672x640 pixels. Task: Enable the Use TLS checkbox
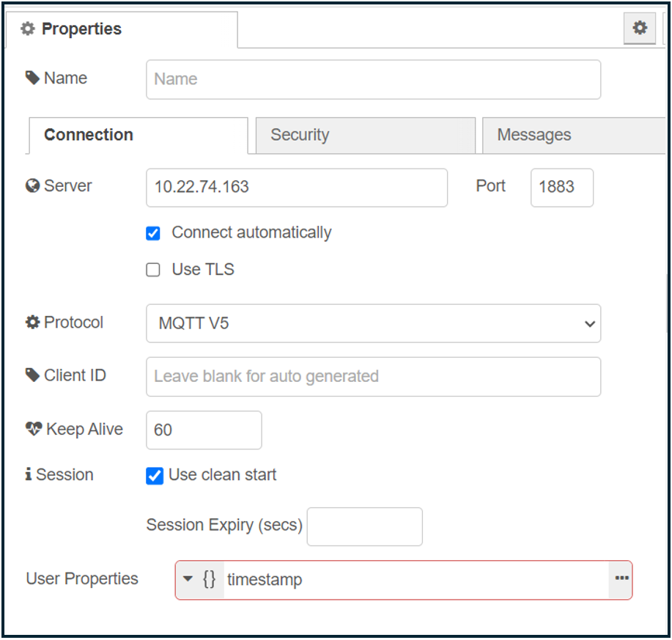(x=153, y=270)
